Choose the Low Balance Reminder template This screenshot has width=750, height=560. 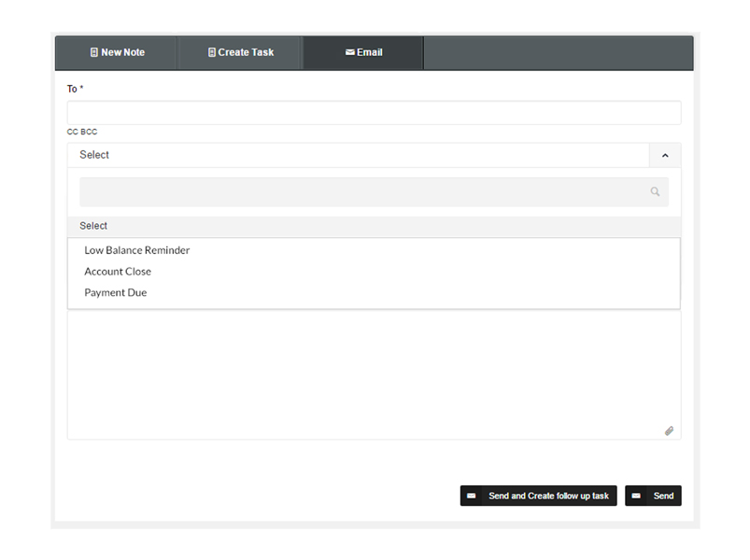pyautogui.click(x=137, y=250)
